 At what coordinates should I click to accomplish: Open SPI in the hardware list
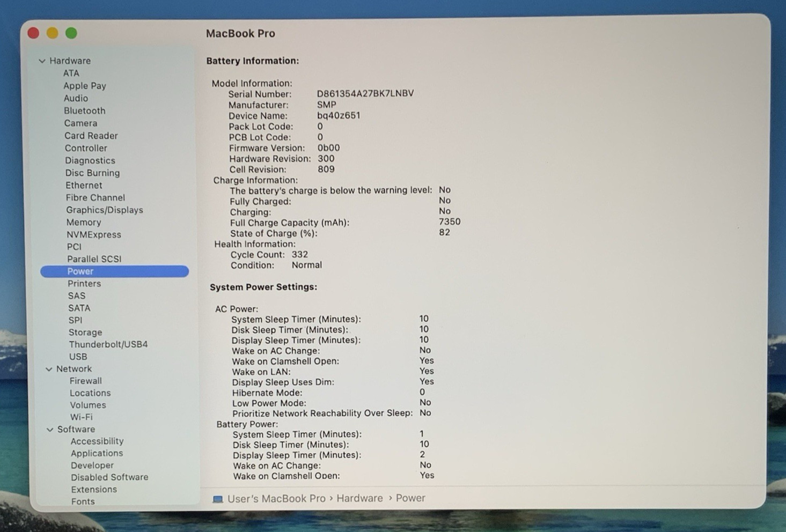point(75,320)
